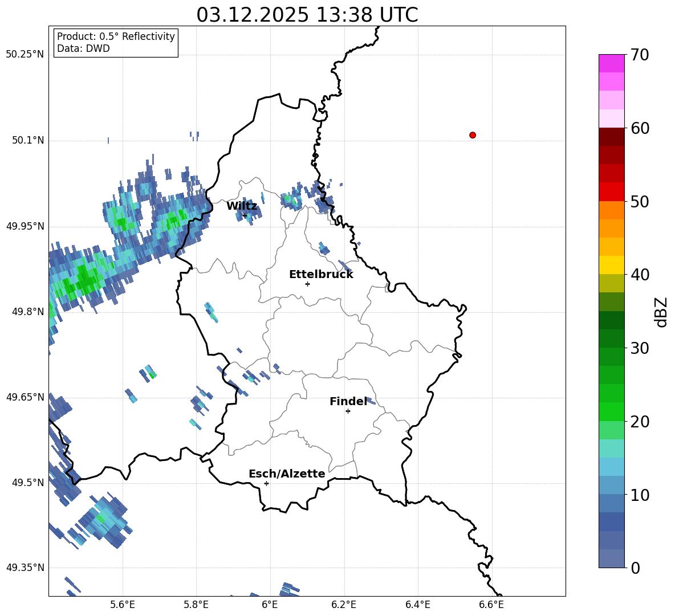Screen dimensions: 675x616
Task: Click the Wiltz location cross marker
Action: 245,215
